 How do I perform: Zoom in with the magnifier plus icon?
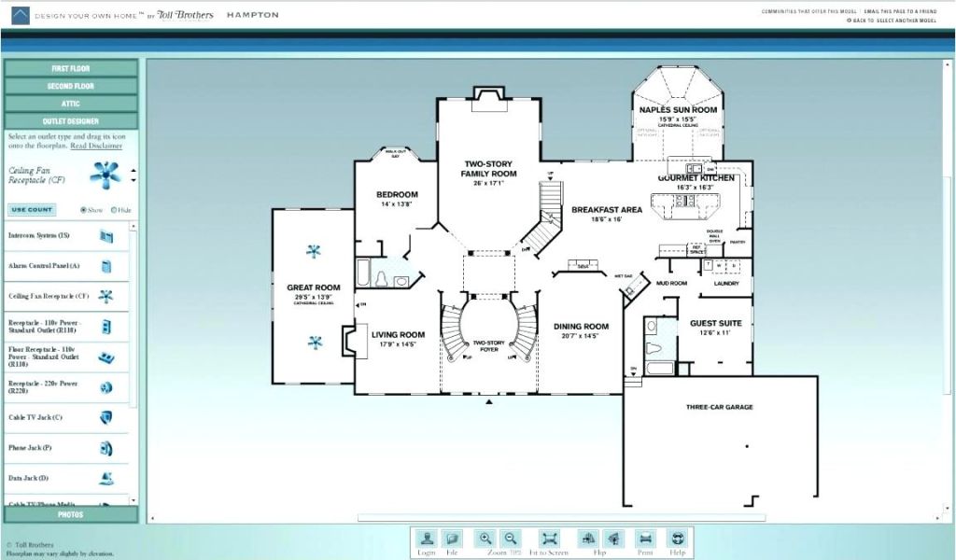tap(485, 539)
